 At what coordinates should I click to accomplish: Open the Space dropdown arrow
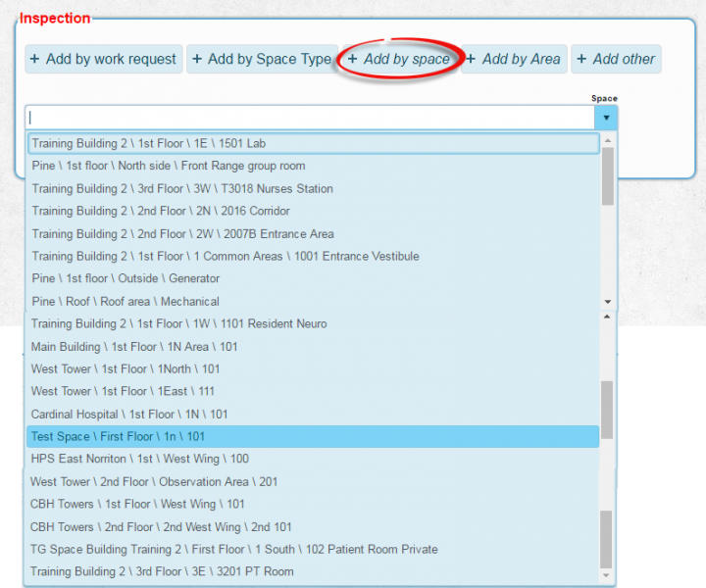[606, 118]
